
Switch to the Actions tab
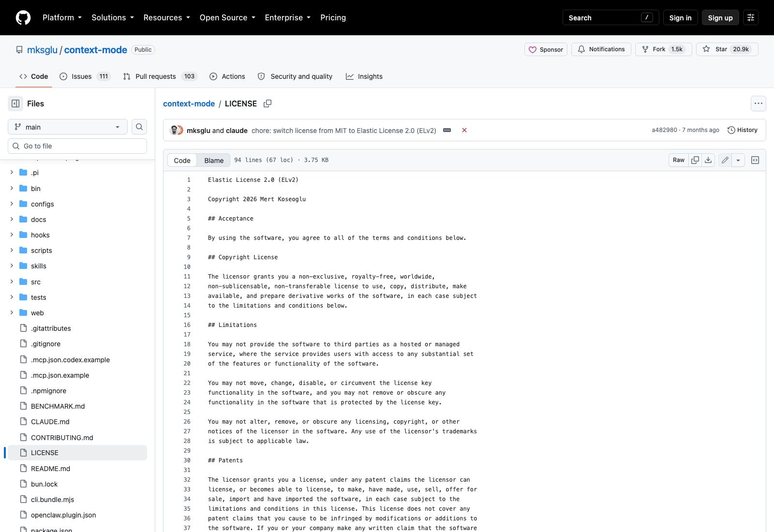click(227, 76)
